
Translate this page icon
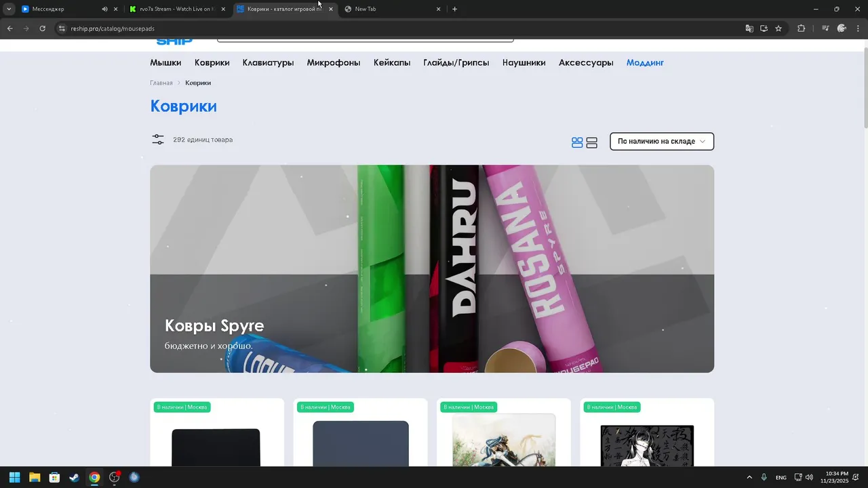click(x=749, y=28)
